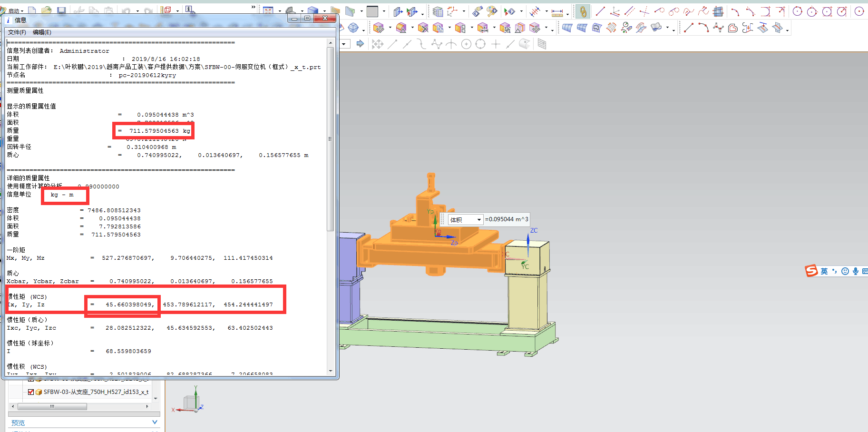The width and height of the screenshot is (868, 432).
Task: Open the 文件(F) menu in info window
Action: (x=17, y=32)
